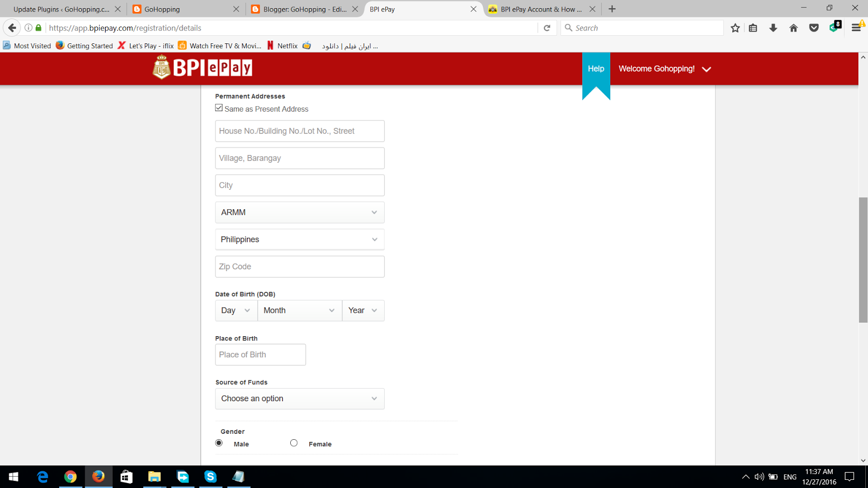868x488 pixels.
Task: Click the volume icon in system tray
Action: (x=758, y=477)
